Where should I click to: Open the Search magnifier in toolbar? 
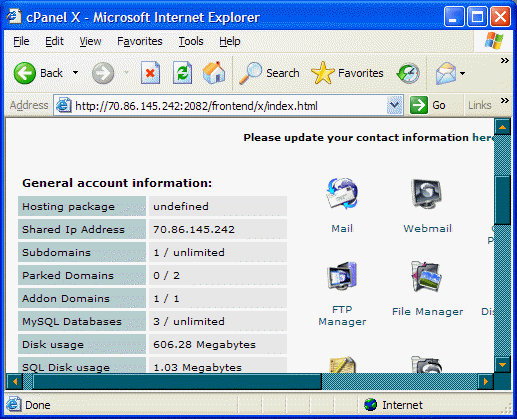pos(250,73)
